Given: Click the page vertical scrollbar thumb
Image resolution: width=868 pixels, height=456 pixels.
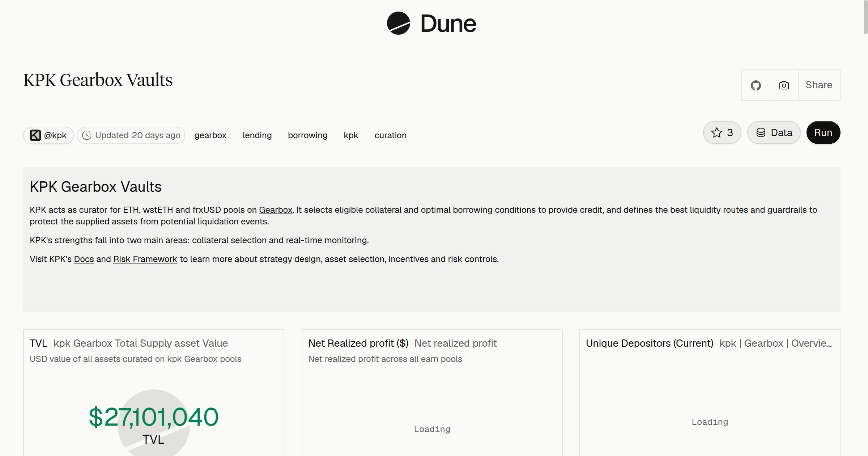Looking at the screenshot, I should pyautogui.click(x=865, y=17).
